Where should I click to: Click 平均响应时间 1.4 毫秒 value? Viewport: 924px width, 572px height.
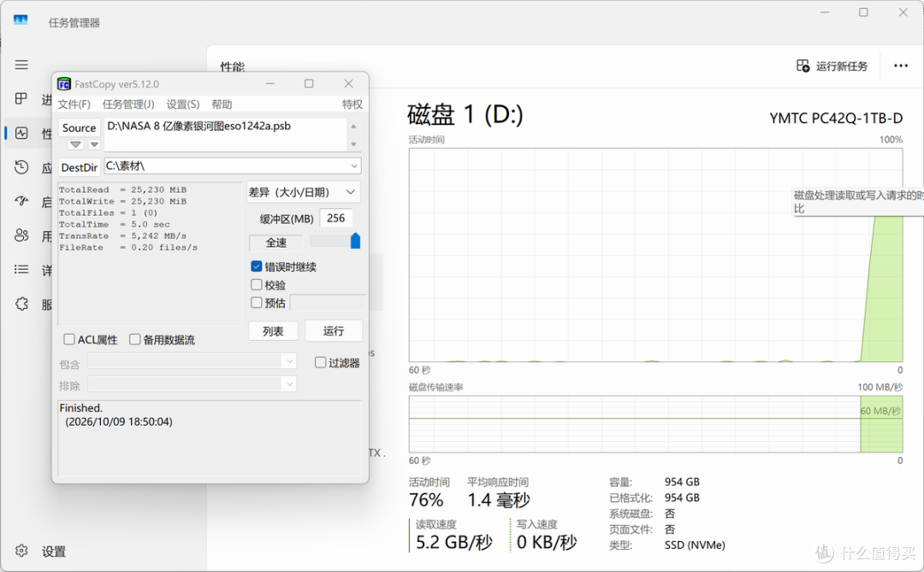point(499,500)
